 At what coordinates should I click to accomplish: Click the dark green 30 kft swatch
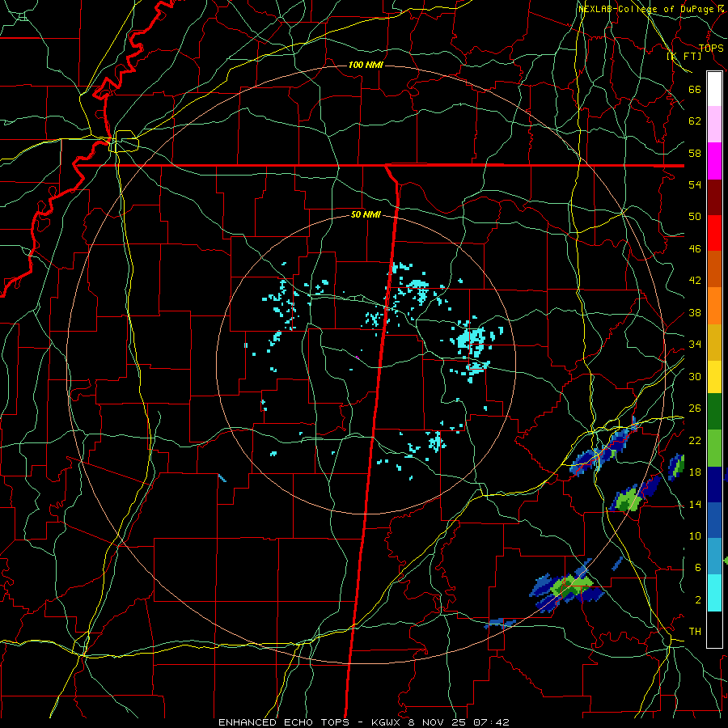714,412
